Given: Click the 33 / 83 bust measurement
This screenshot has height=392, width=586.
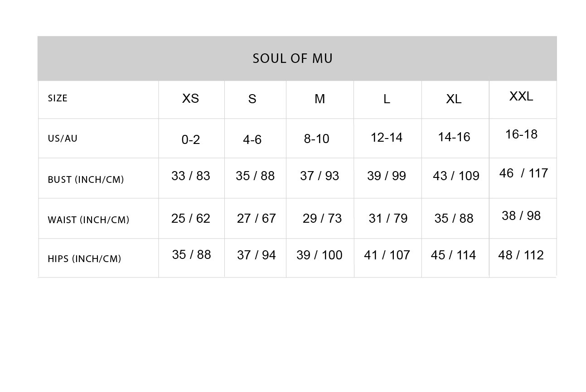Looking at the screenshot, I should (x=191, y=176).
